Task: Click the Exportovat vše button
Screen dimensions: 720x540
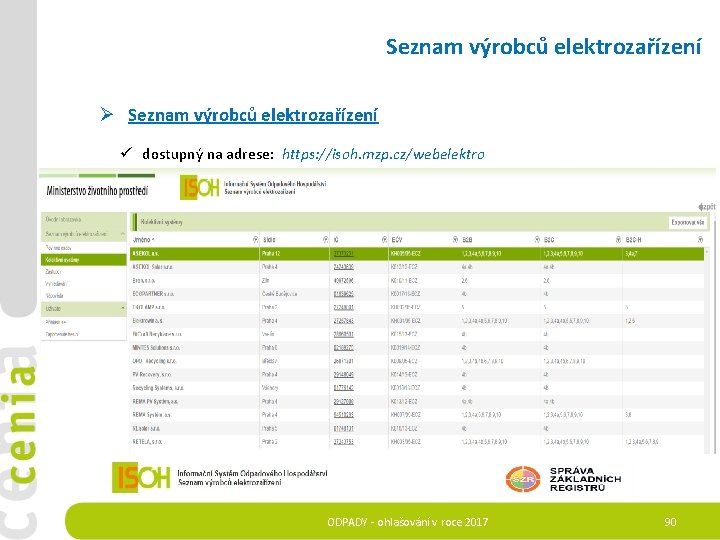Action: click(x=687, y=222)
